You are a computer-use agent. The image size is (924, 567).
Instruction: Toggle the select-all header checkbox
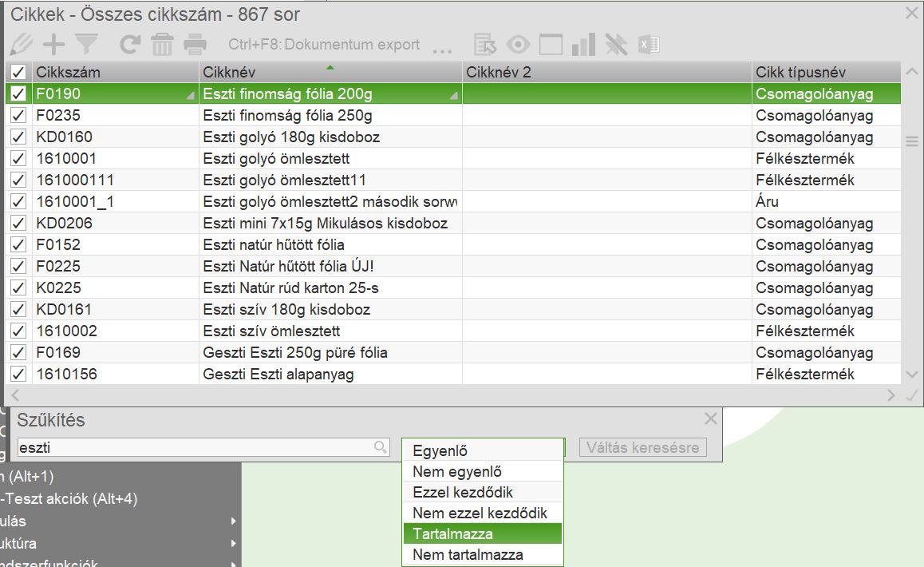pos(18,73)
